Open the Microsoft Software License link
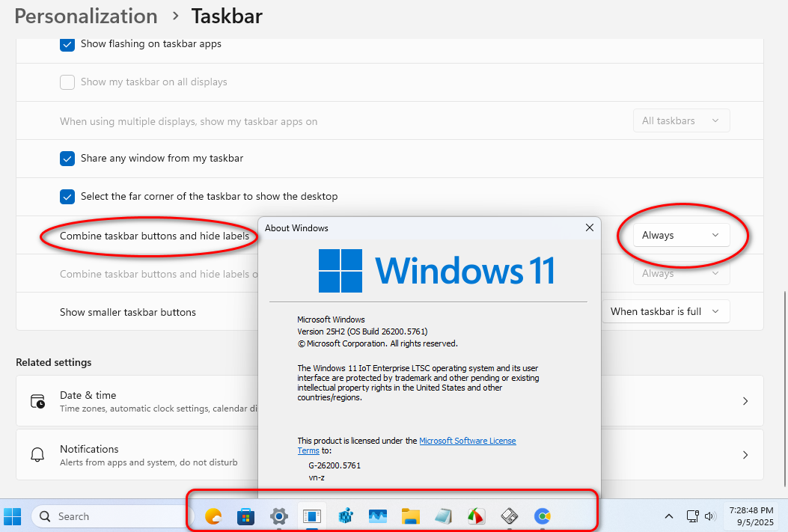The image size is (788, 532). click(x=468, y=441)
